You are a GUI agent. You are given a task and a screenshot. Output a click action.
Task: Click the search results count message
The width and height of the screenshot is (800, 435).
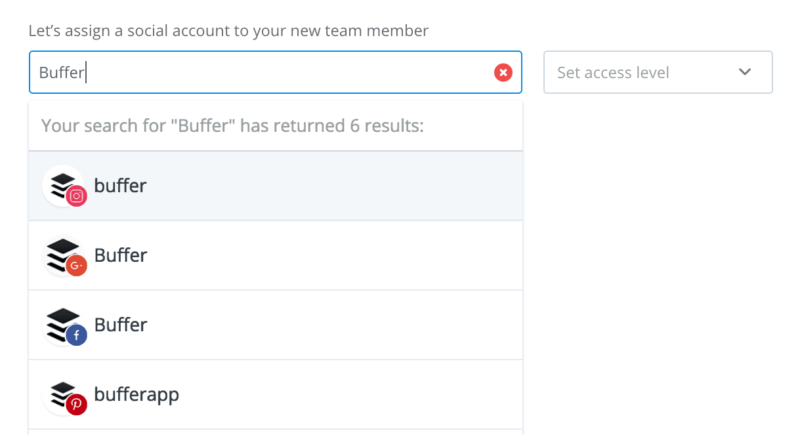[233, 125]
